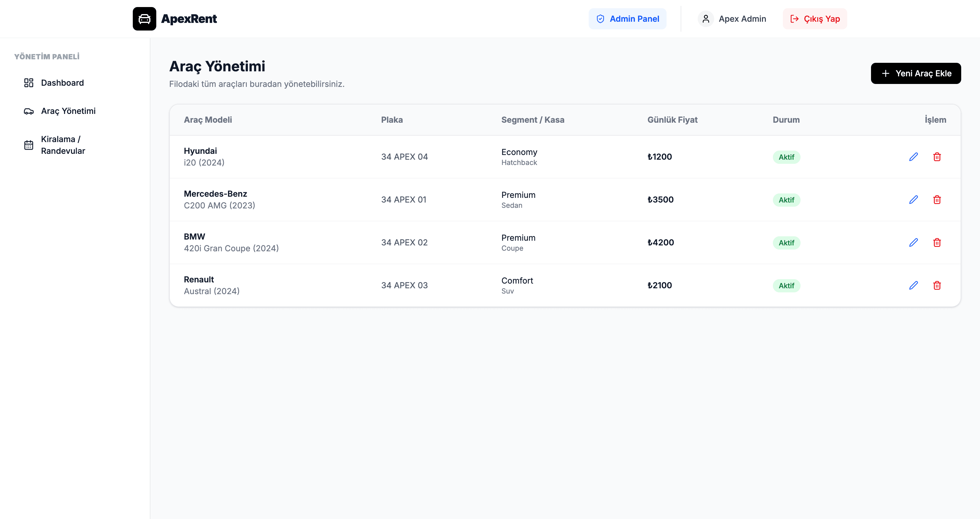
Task: Open Kiralama / Randevular in the sidebar
Action: [x=75, y=145]
